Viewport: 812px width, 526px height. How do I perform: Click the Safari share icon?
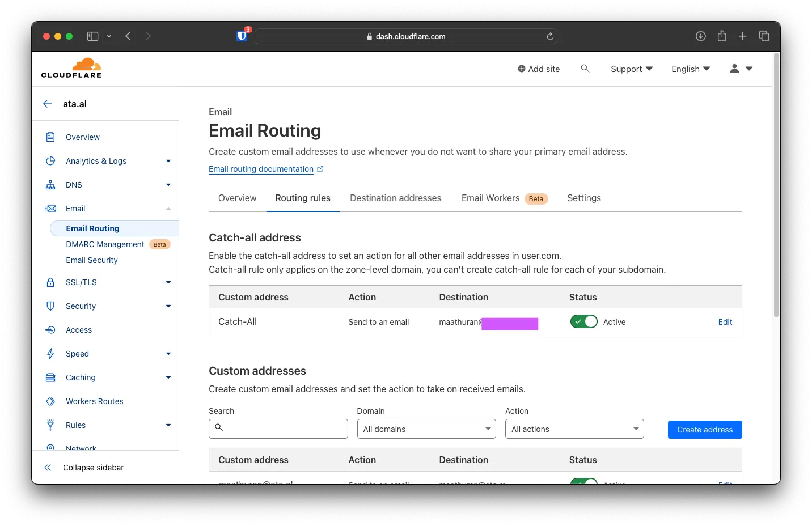[x=722, y=36]
